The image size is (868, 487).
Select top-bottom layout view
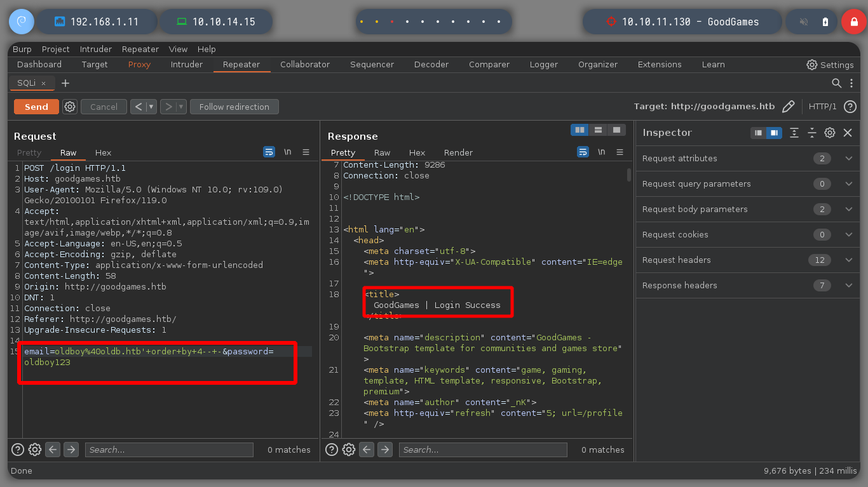[598, 130]
